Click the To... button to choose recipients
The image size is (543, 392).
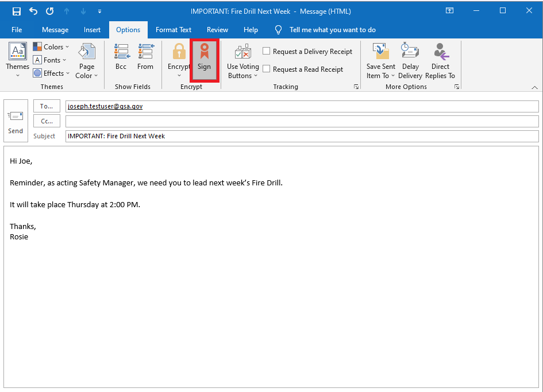pos(46,106)
